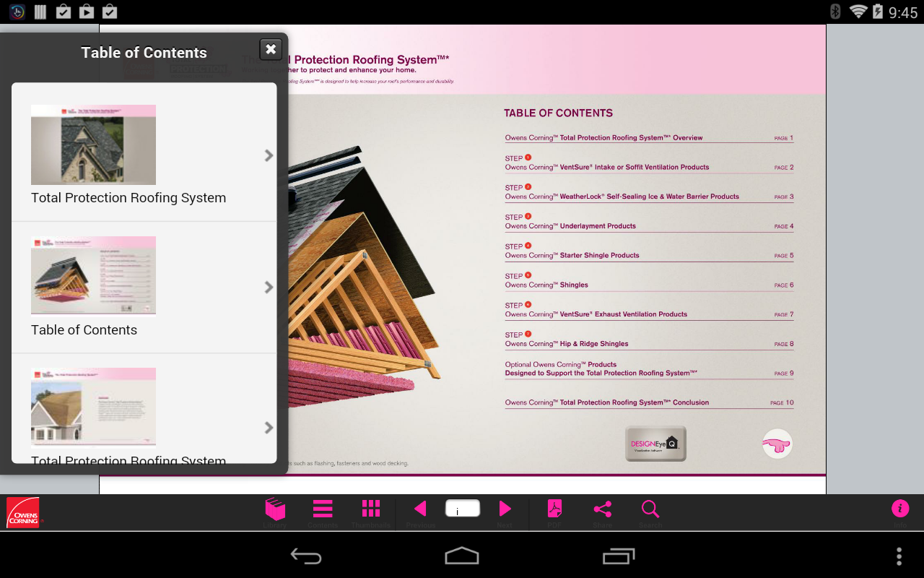Tap the circular clock notification icon in status bar
This screenshot has width=924, height=578.
(17, 12)
